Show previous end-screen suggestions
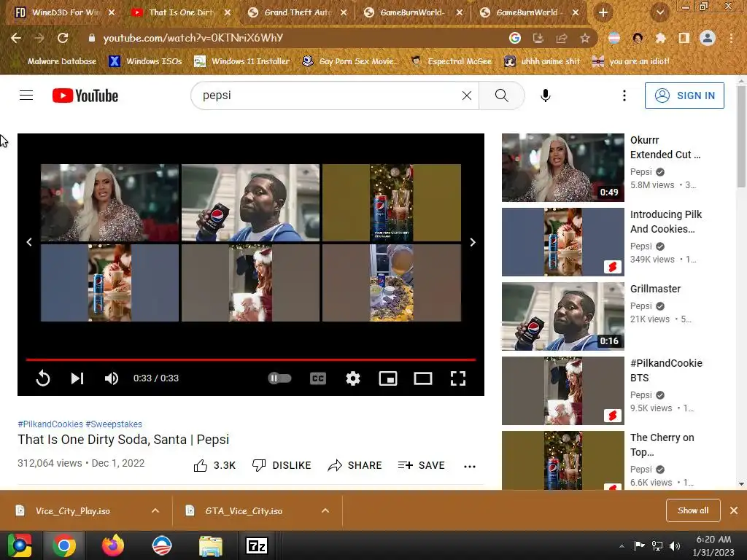The image size is (747, 560). (x=29, y=242)
